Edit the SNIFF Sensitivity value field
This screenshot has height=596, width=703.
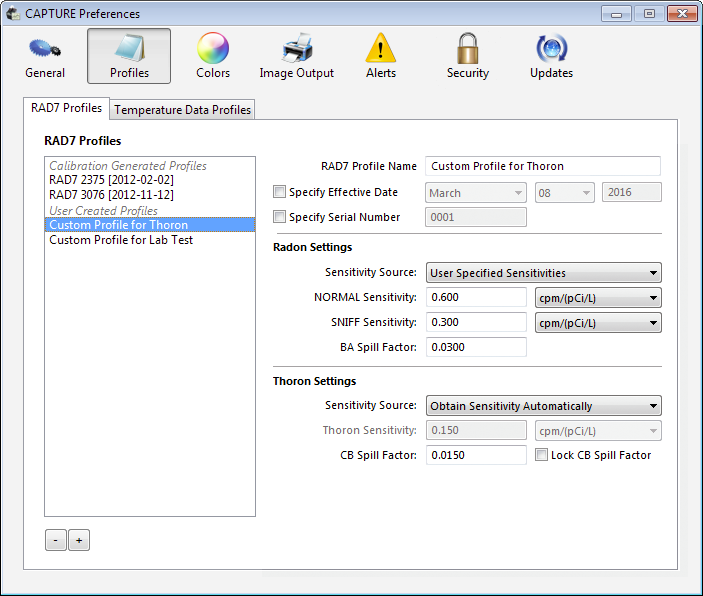[476, 322]
